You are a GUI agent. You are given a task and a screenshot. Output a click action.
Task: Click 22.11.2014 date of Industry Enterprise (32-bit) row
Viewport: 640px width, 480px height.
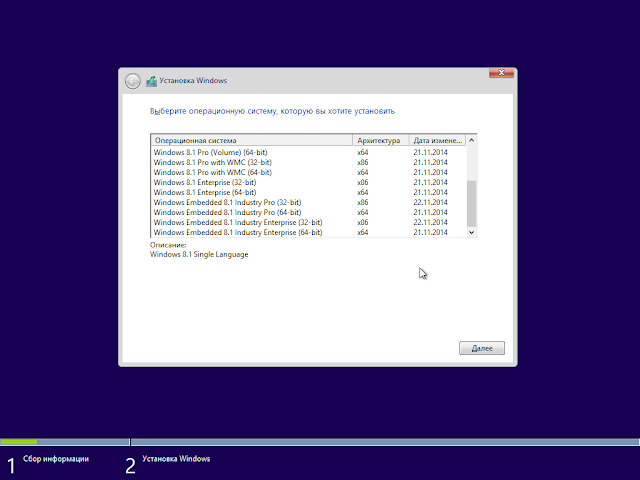pyautogui.click(x=430, y=222)
